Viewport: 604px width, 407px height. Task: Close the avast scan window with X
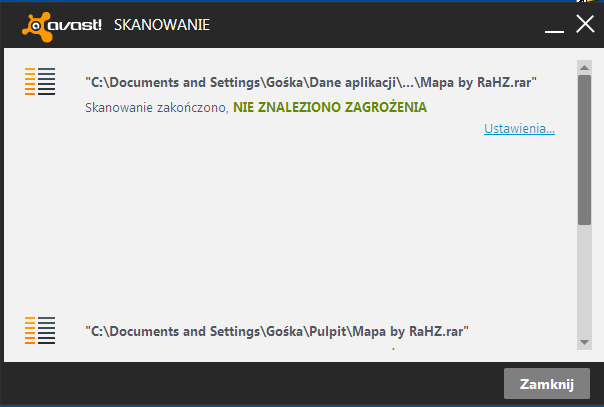pos(585,24)
